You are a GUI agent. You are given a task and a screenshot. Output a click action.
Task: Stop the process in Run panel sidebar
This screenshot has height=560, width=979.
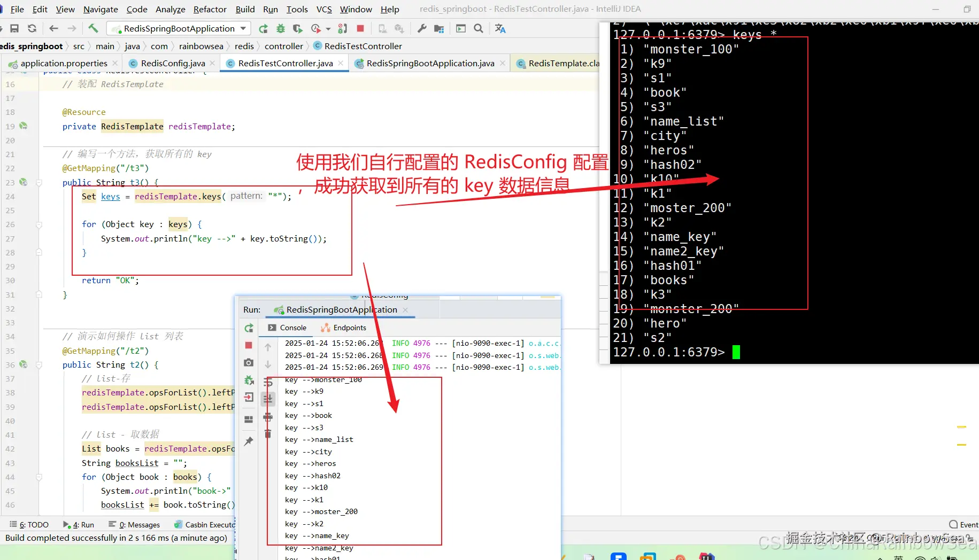point(249,345)
